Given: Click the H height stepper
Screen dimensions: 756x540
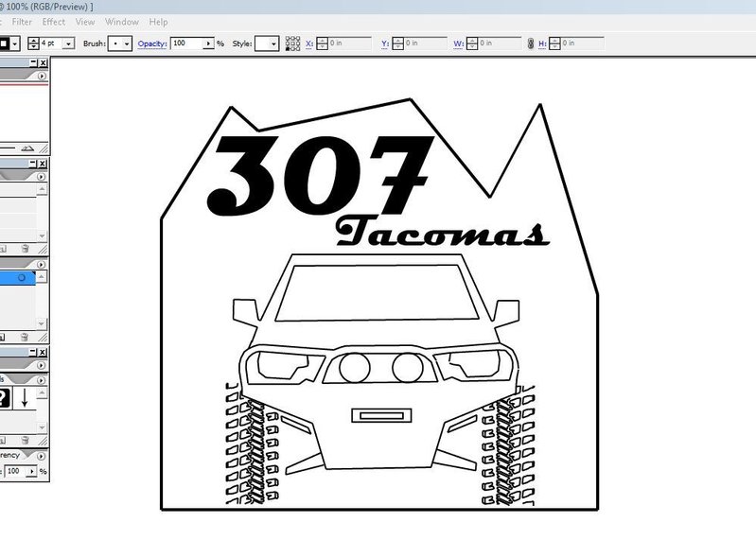Looking at the screenshot, I should pos(555,44).
